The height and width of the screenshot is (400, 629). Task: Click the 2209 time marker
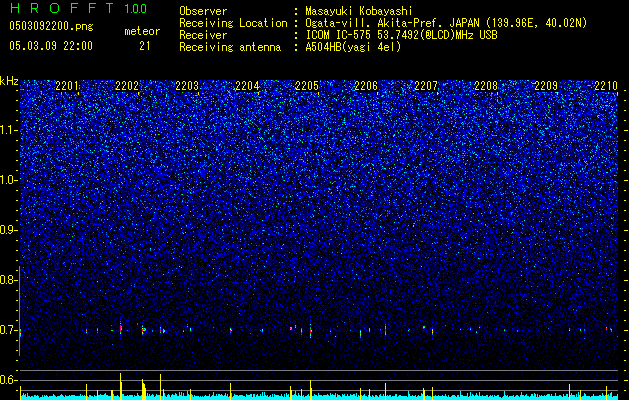546,85
